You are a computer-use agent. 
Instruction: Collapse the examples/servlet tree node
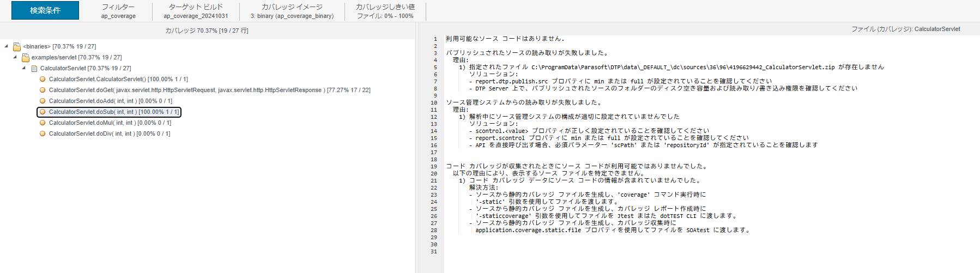[x=15, y=57]
